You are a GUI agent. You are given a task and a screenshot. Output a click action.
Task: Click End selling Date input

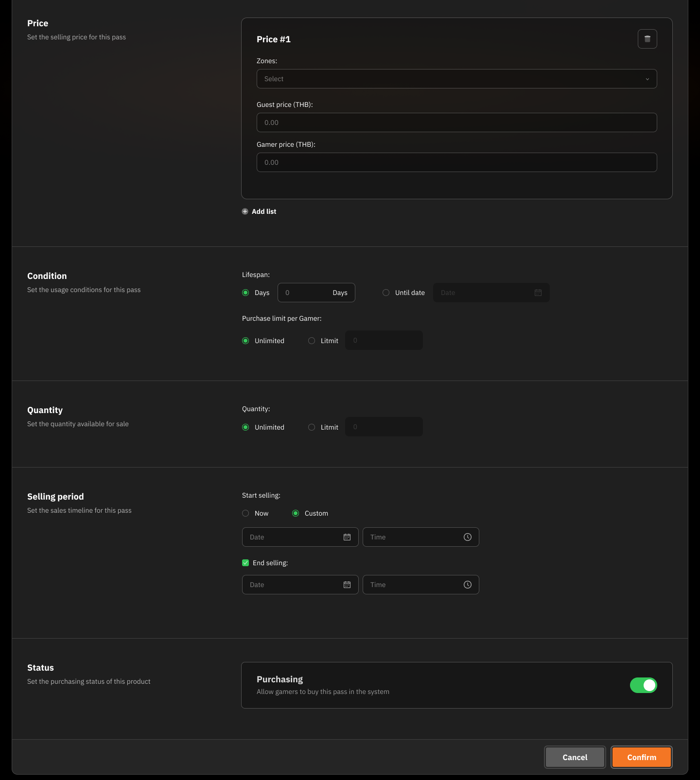pos(300,585)
